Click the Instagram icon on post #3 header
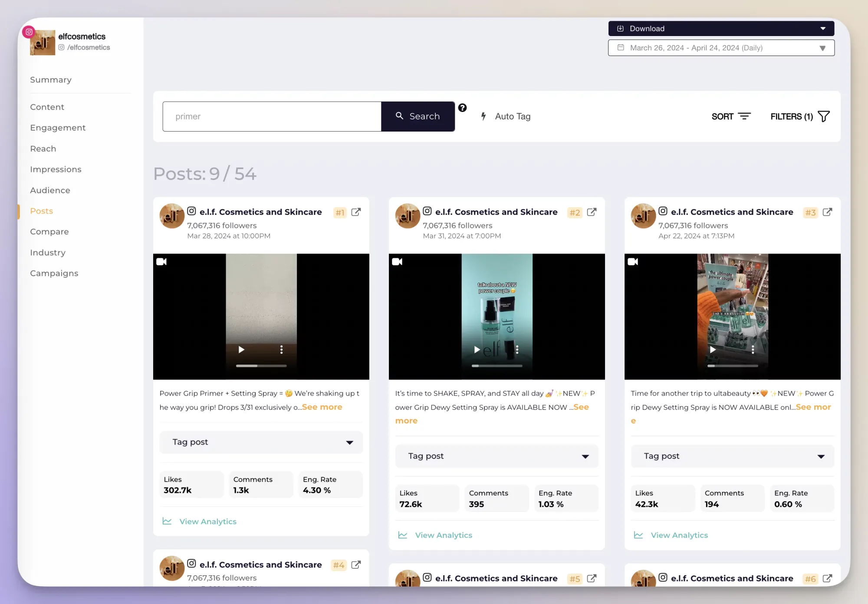The image size is (868, 604). (x=663, y=211)
